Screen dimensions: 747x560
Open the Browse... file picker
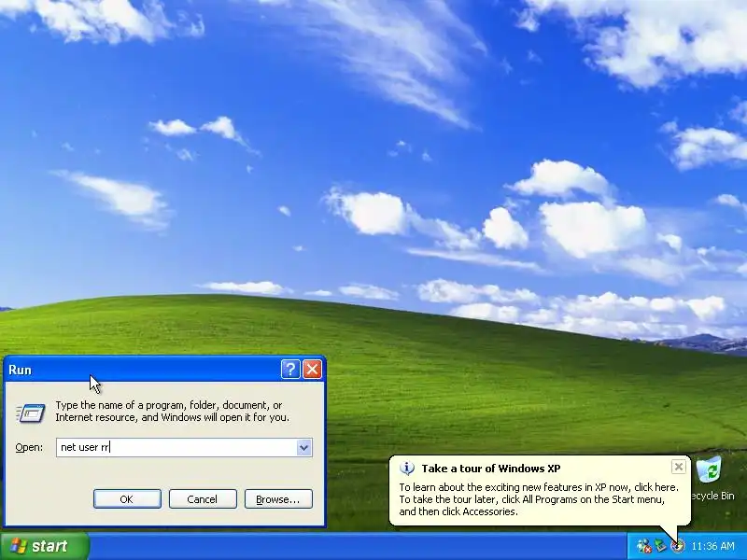pyautogui.click(x=278, y=499)
